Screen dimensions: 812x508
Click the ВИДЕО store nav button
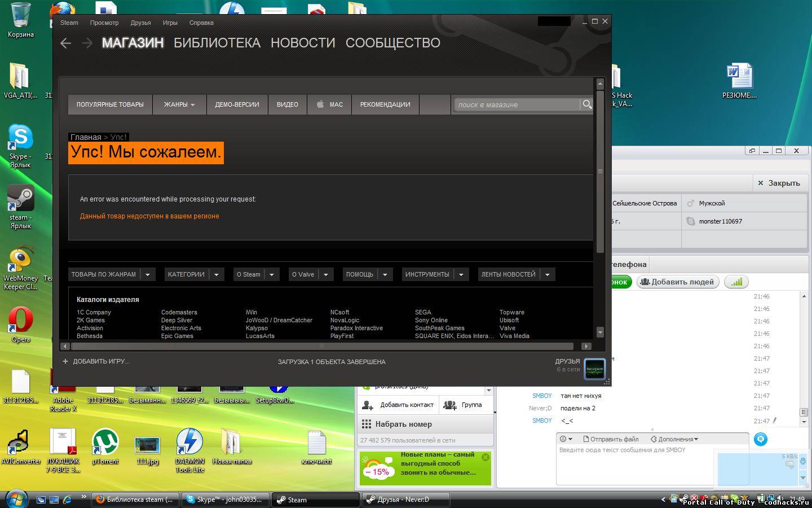288,104
